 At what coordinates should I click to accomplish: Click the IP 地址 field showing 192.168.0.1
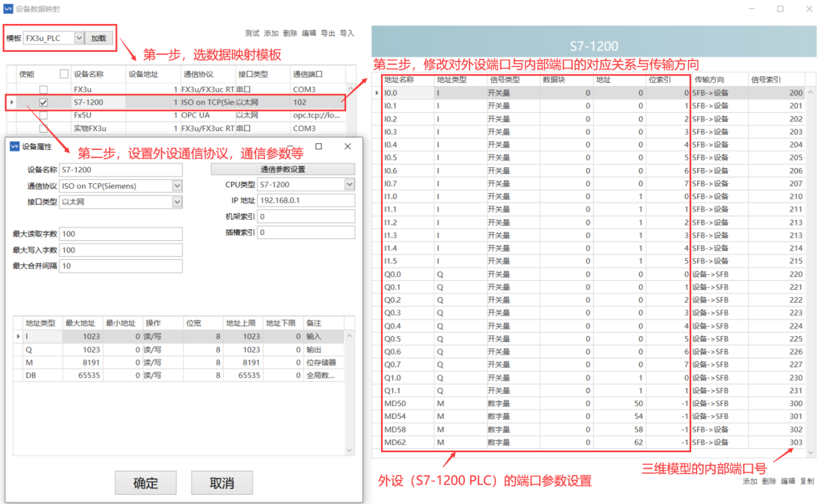[x=306, y=201]
